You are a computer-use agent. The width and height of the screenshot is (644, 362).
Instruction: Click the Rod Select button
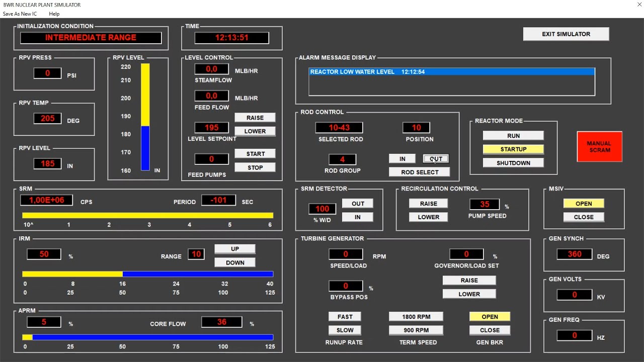click(420, 172)
